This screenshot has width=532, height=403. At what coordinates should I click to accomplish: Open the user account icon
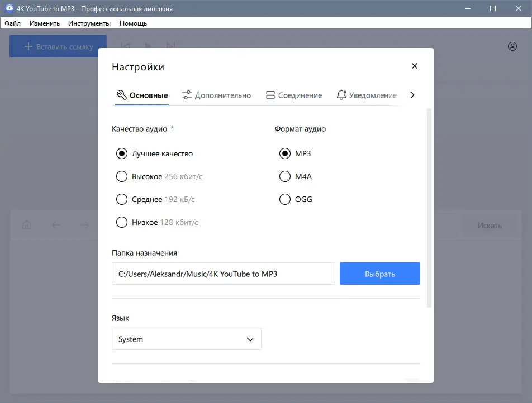click(512, 46)
